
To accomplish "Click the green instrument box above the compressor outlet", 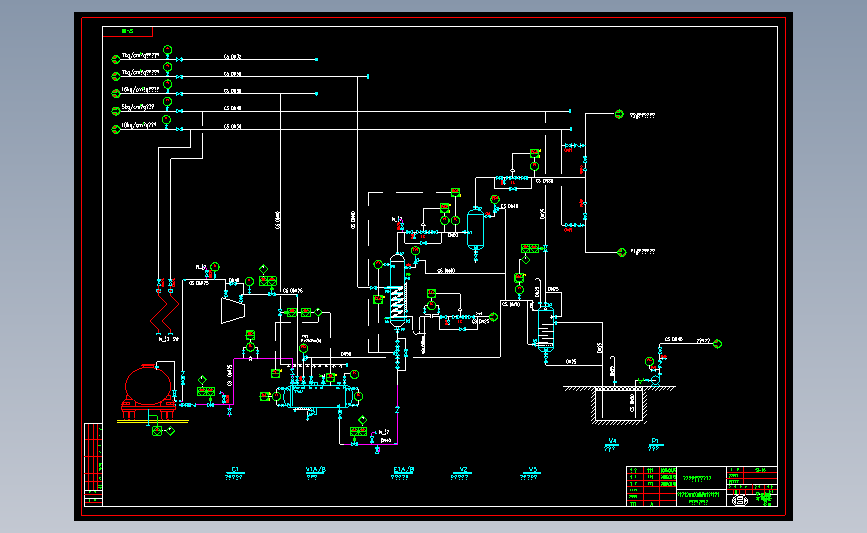I will tap(268, 281).
